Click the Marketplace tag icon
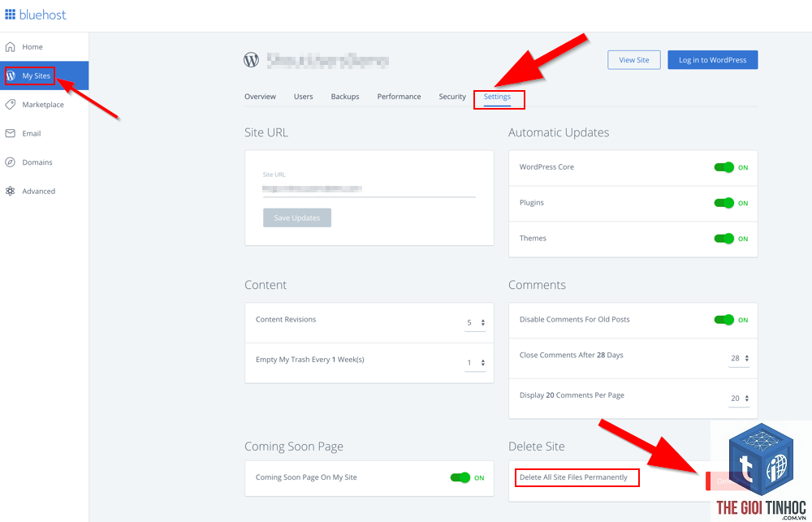The width and height of the screenshot is (812, 522). [x=10, y=105]
